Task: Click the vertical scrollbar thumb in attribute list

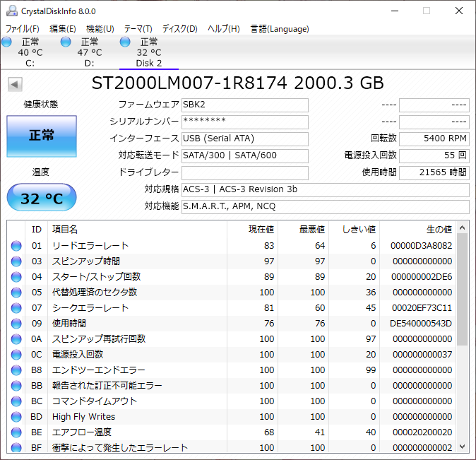Action: point(463,290)
